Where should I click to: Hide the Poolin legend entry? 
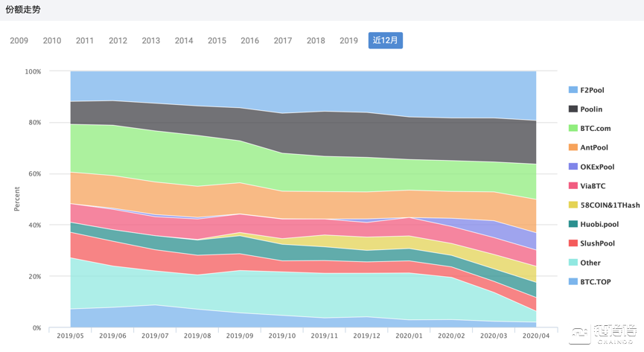pyautogui.click(x=591, y=109)
